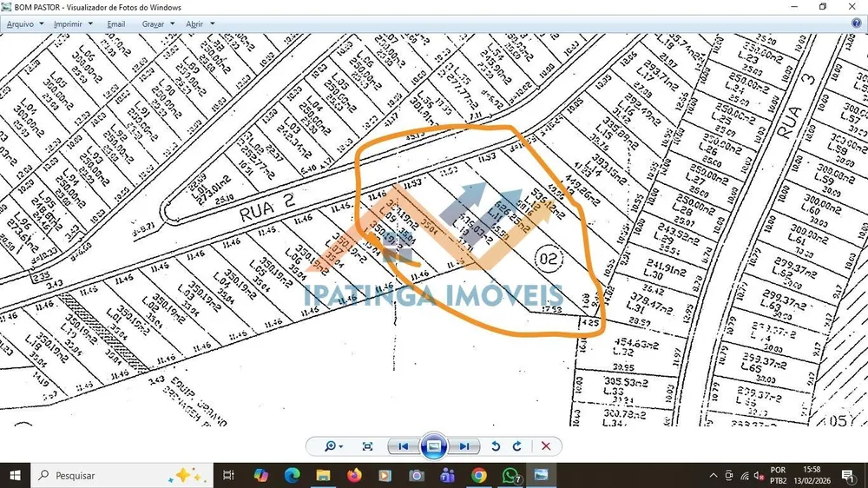Click the sparkle icon in search box
Viewport: 868px width, 488px height.
(189, 475)
